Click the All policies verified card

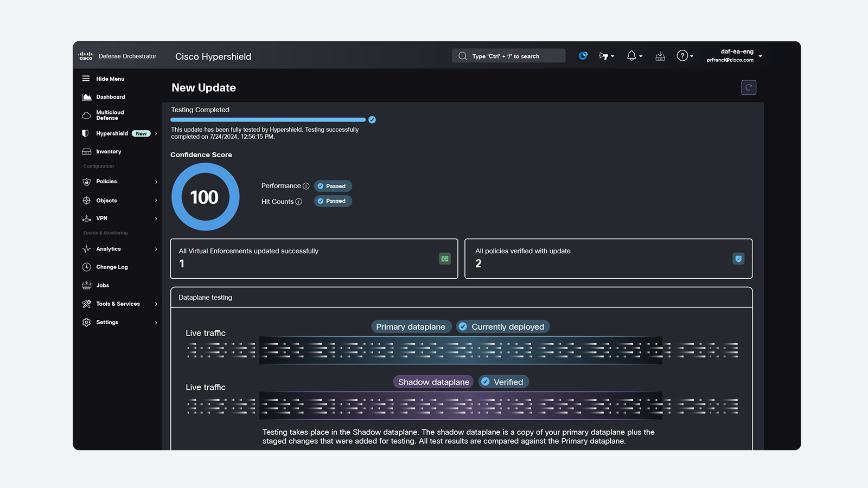(x=609, y=259)
